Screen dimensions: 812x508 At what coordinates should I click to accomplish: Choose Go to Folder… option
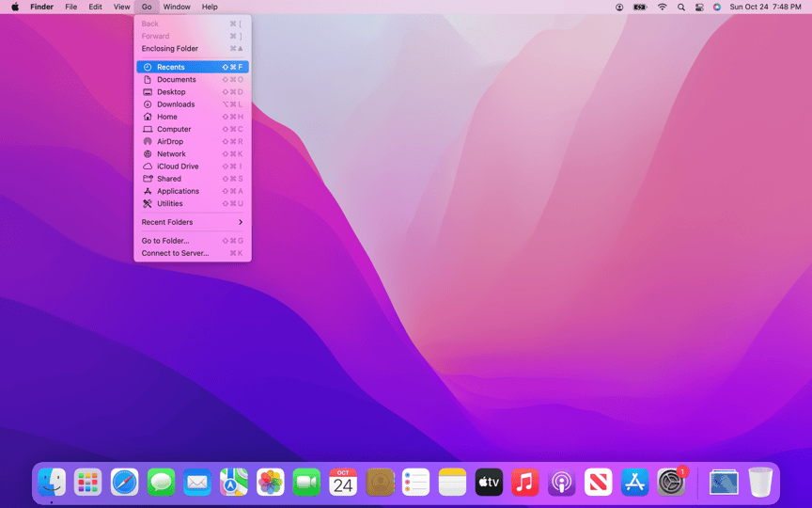tap(193, 241)
